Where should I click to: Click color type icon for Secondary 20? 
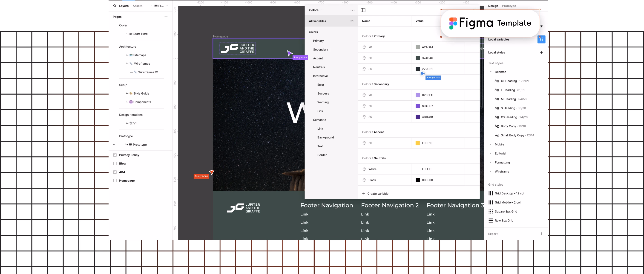[364, 95]
